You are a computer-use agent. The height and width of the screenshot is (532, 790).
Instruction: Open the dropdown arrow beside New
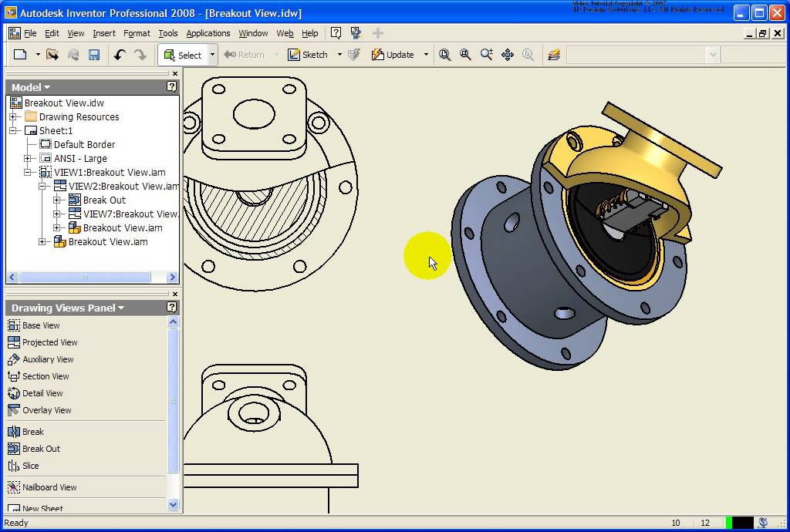click(38, 55)
